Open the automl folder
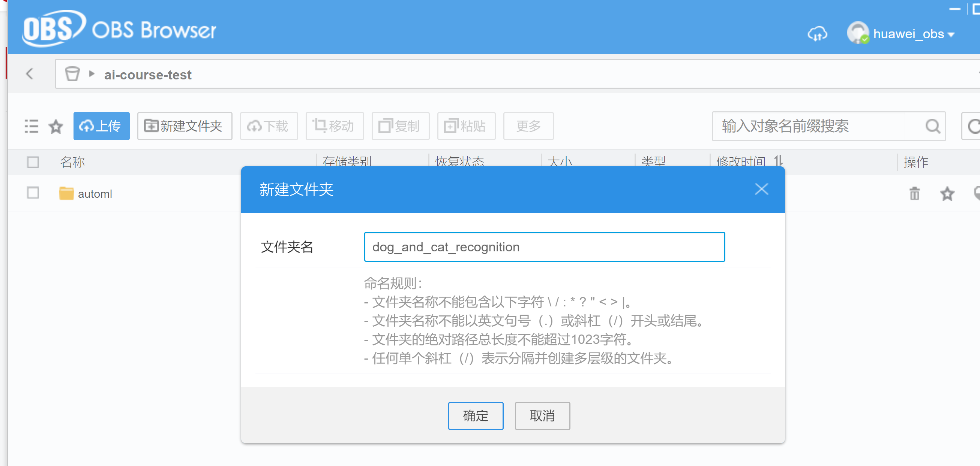Viewport: 980px width, 466px height. pyautogui.click(x=95, y=194)
